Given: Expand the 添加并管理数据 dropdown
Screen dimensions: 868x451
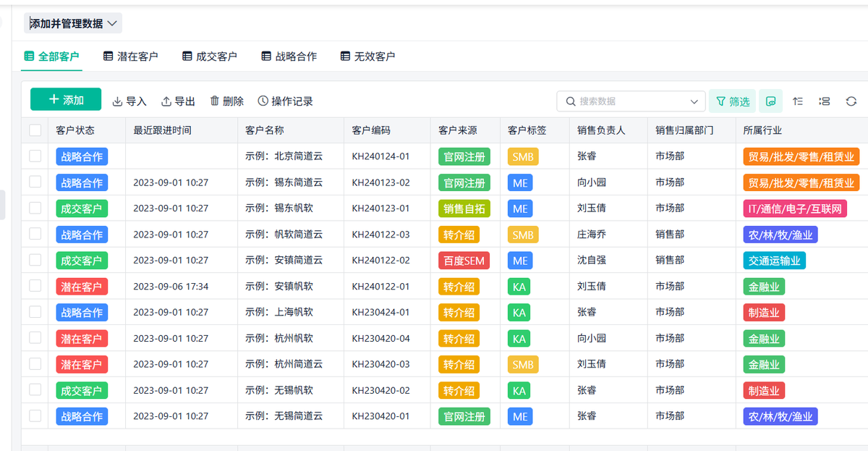Looking at the screenshot, I should (73, 23).
